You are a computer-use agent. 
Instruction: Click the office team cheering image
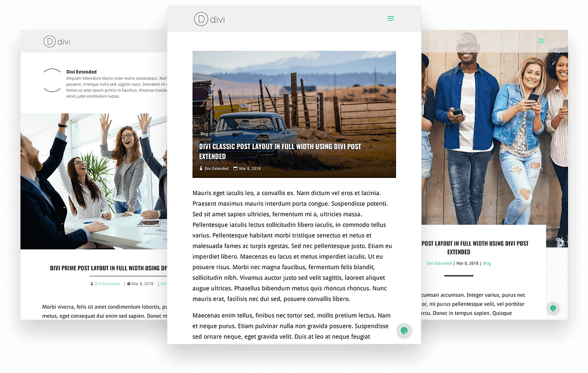coord(93,181)
